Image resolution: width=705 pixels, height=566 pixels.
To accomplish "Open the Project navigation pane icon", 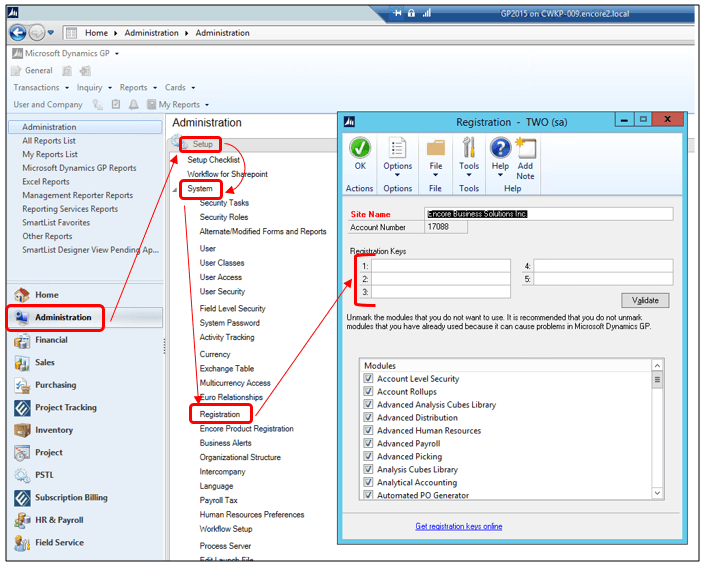I will (x=22, y=453).
